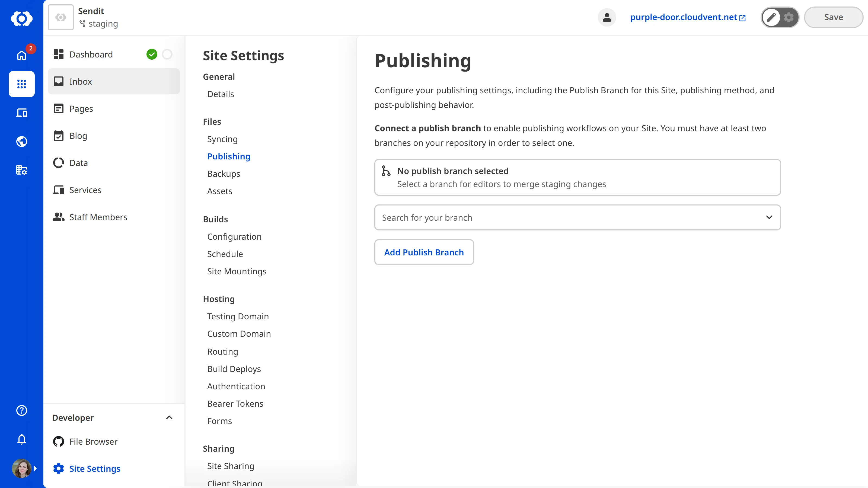868x488 pixels.
Task: Open Routing settings
Action: click(x=222, y=352)
